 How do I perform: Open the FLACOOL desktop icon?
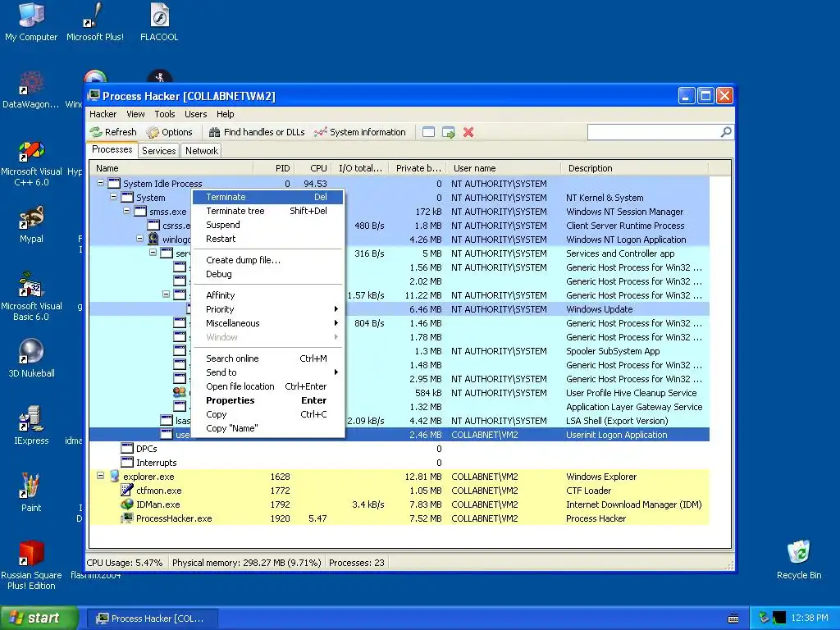pos(159,22)
